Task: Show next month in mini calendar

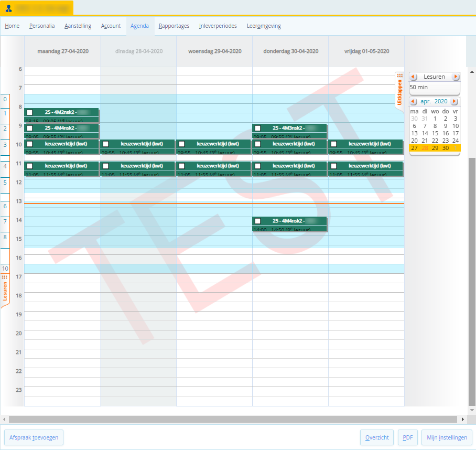Action: tap(454, 101)
